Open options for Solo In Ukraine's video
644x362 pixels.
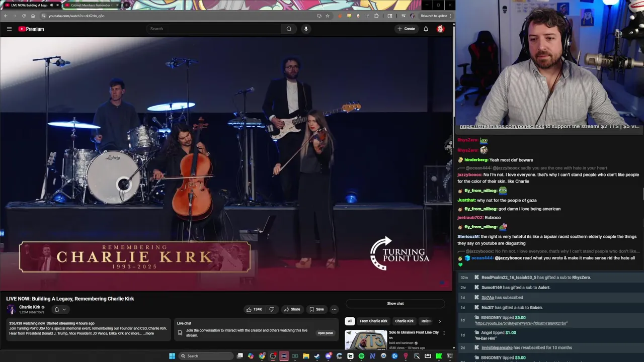click(x=443, y=333)
